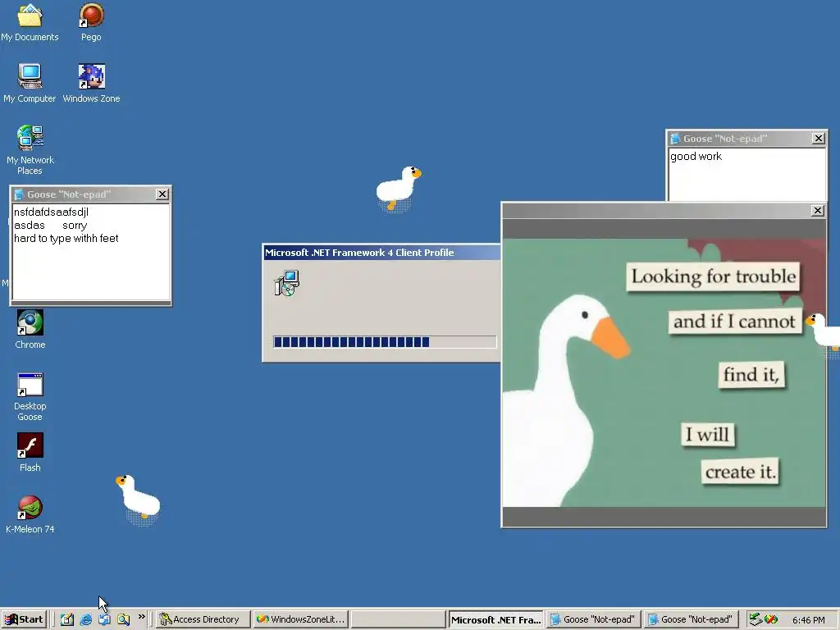Viewport: 840px width, 630px height.
Task: Click the "I will" caption in the meme
Action: coord(708,435)
